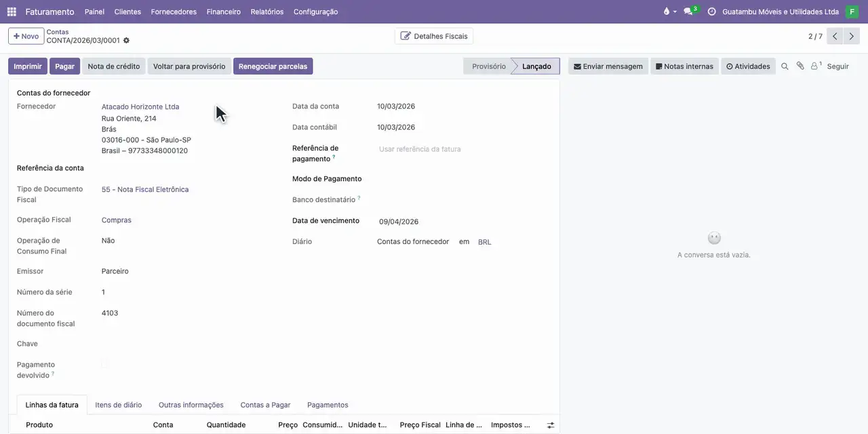Click the Banco destinatário field
This screenshot has width=868, height=434.
click(464, 200)
